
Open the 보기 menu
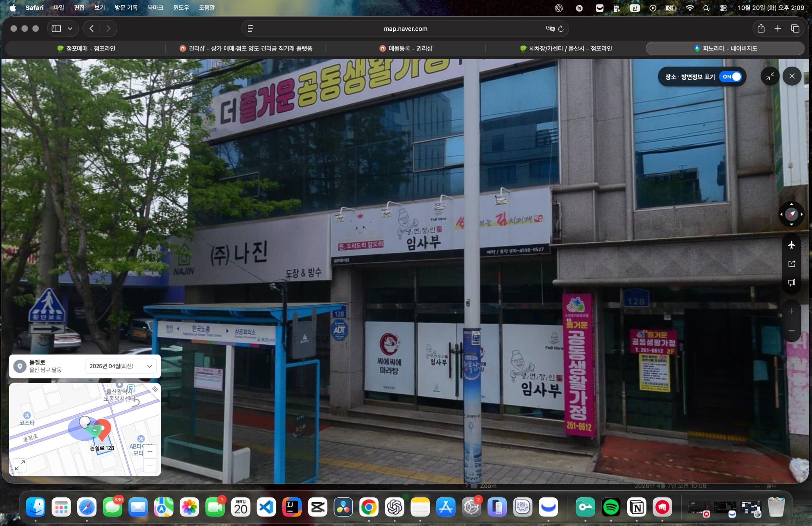pos(100,8)
